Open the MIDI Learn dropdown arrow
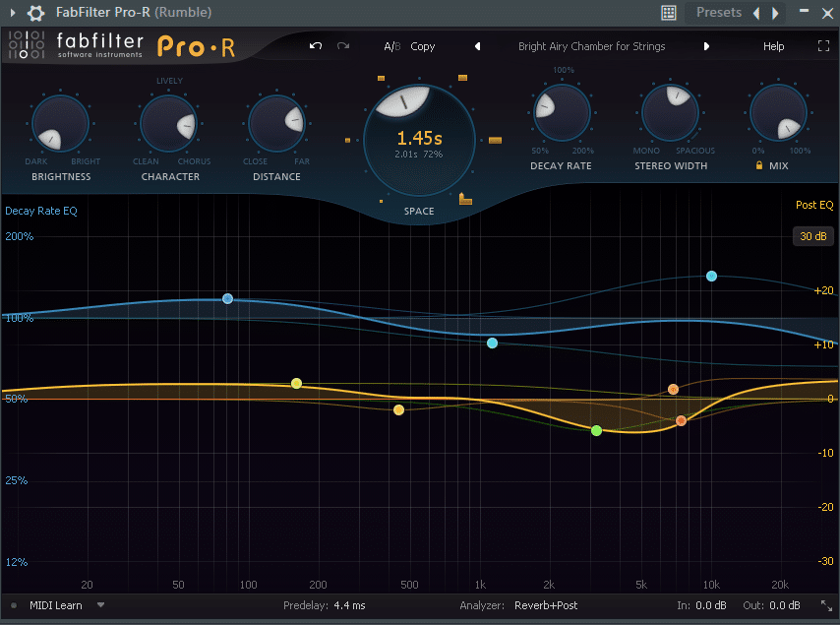 [x=100, y=605]
